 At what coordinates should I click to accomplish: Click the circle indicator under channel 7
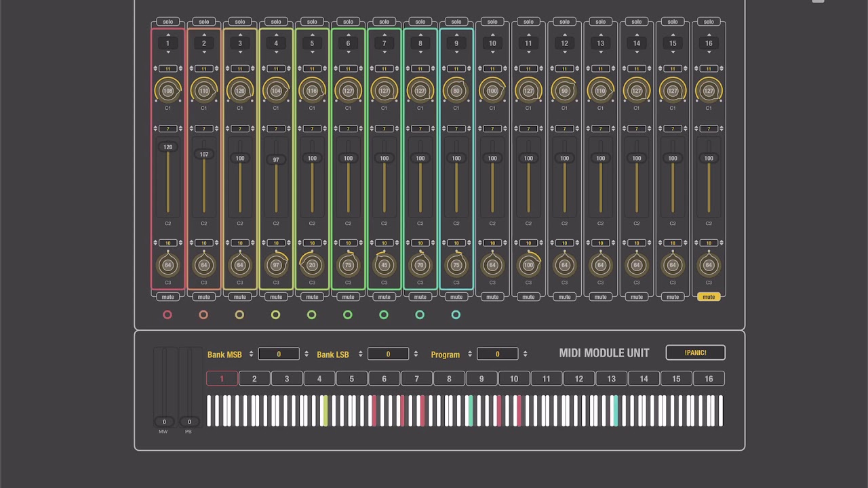[384, 314]
